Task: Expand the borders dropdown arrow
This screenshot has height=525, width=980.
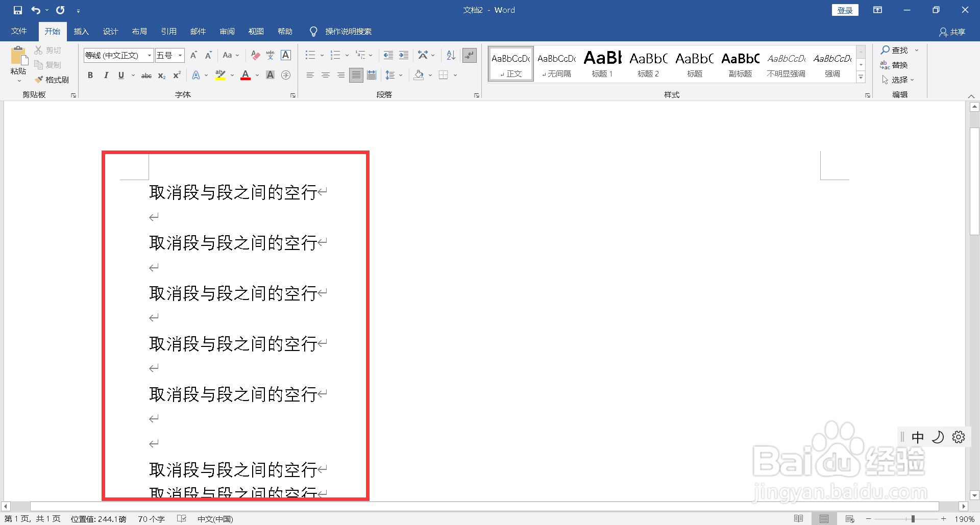Action: coord(455,75)
